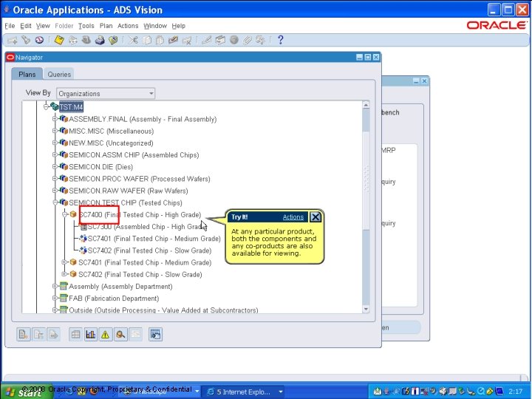Screen dimensions: 532x399
Task: Click tree scrollbar down arrow
Action: 366,309
